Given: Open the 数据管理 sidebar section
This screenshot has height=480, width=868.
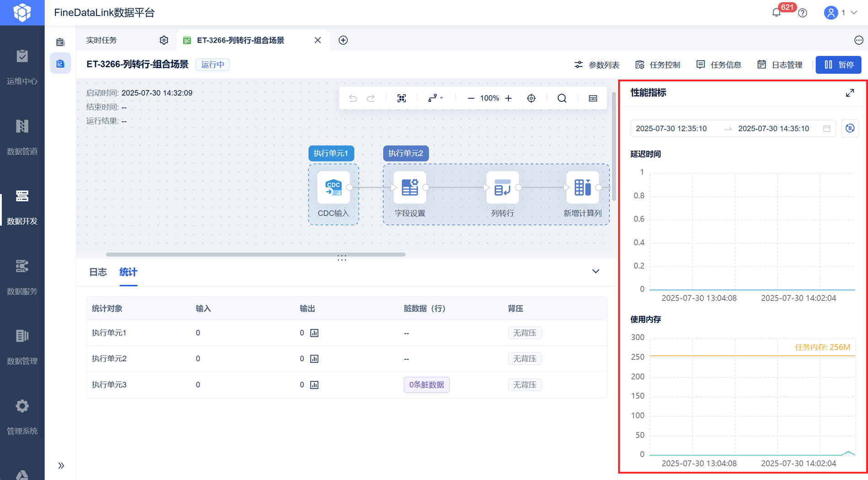Looking at the screenshot, I should click(22, 347).
